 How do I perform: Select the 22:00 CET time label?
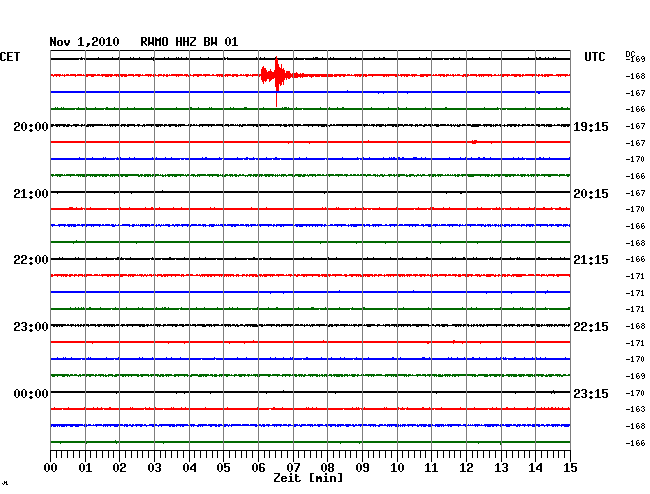[x=31, y=260]
